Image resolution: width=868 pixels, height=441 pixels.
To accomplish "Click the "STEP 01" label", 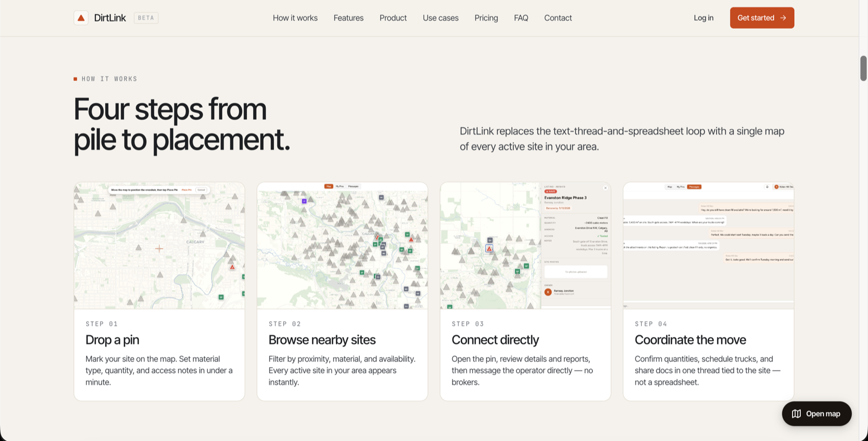I will 101,324.
